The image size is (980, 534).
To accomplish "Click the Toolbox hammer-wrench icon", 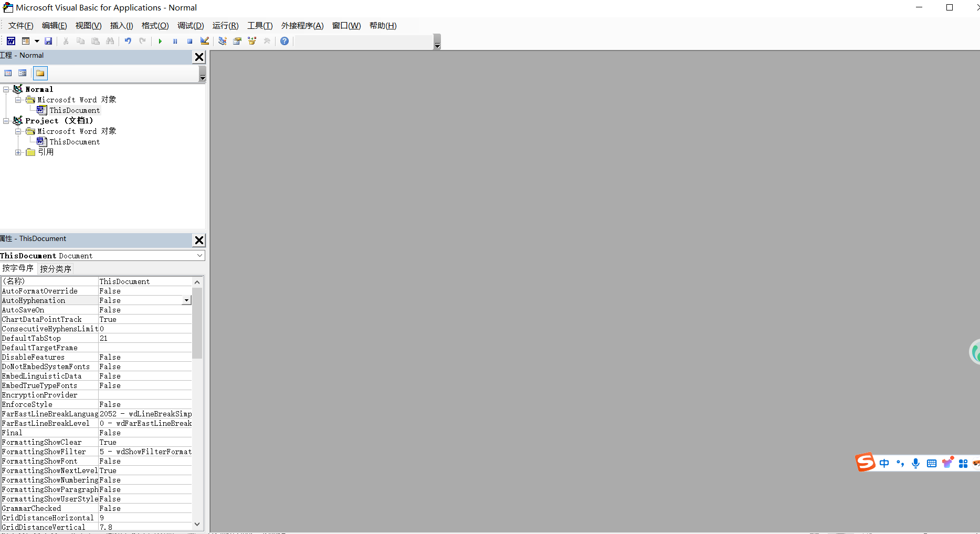I will 267,41.
